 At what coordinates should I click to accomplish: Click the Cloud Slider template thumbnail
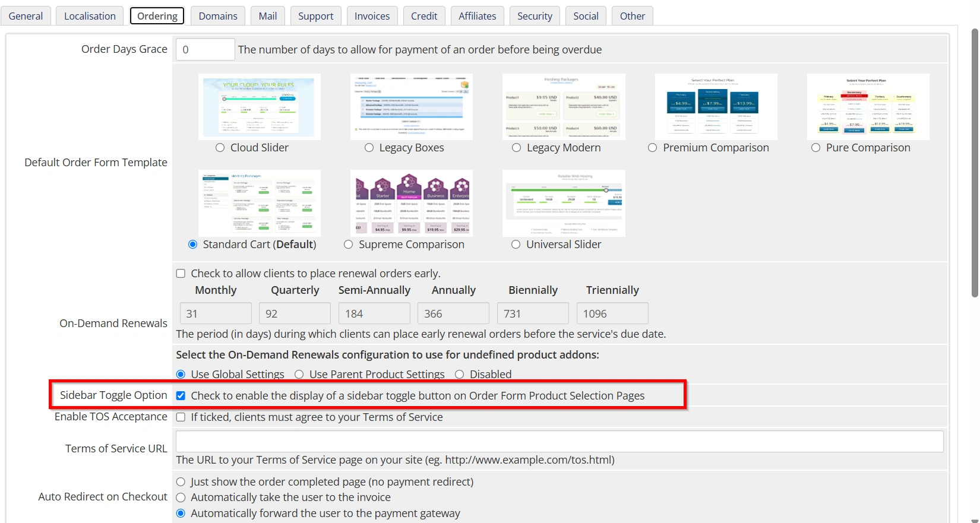point(260,107)
